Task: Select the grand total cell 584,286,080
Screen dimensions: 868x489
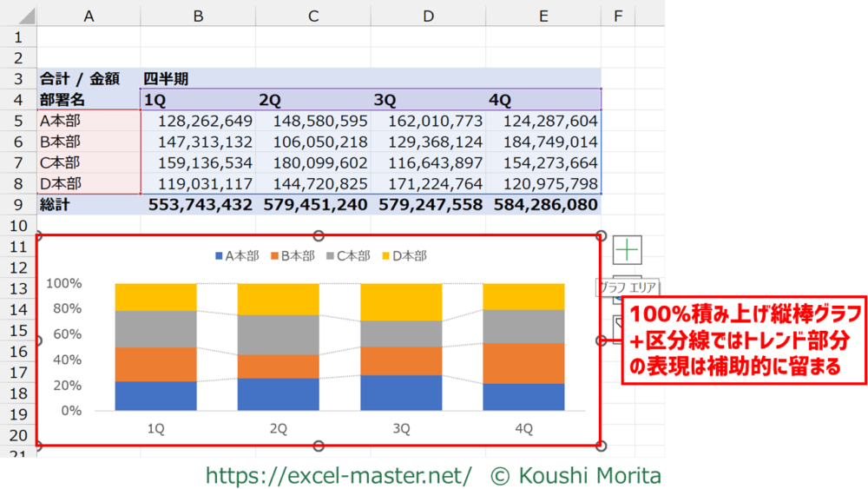Action: pos(544,205)
